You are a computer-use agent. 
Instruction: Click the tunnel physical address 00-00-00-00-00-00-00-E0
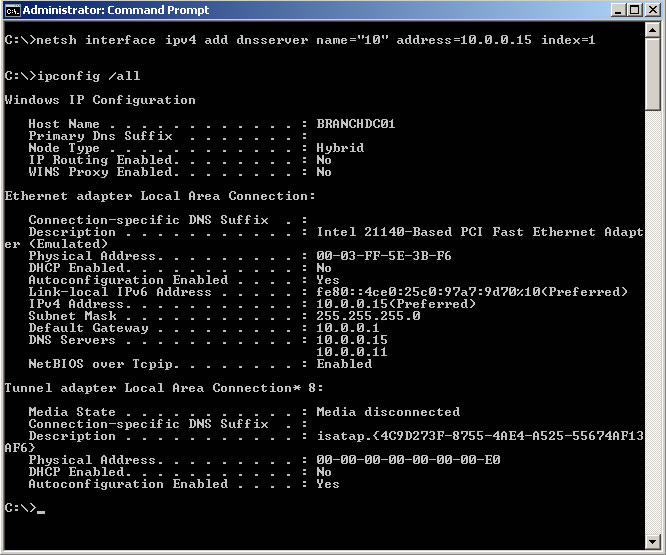click(x=408, y=460)
